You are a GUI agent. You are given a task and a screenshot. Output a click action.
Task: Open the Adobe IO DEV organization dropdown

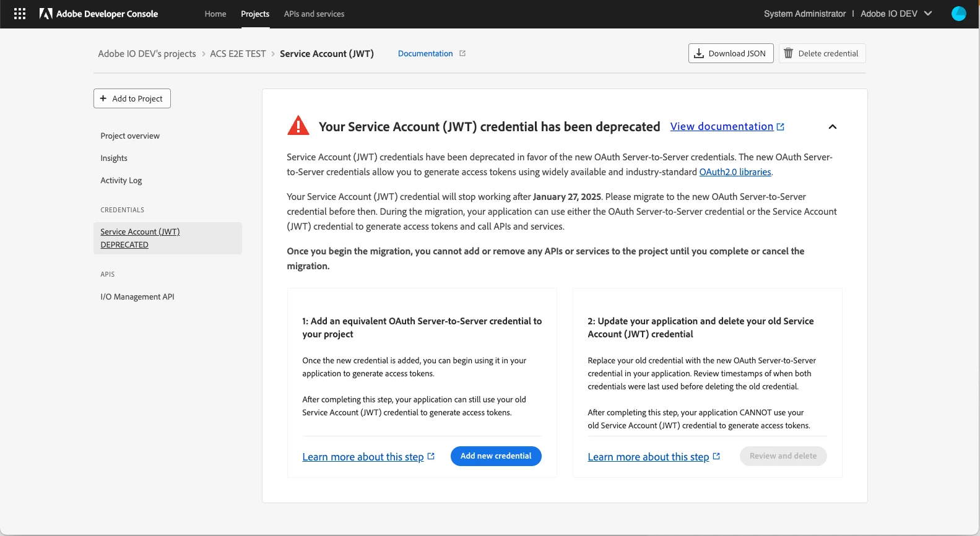[896, 14]
